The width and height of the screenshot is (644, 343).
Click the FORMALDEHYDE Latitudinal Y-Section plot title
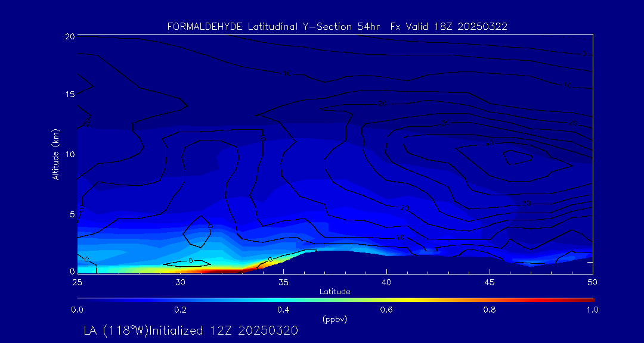(x=337, y=27)
